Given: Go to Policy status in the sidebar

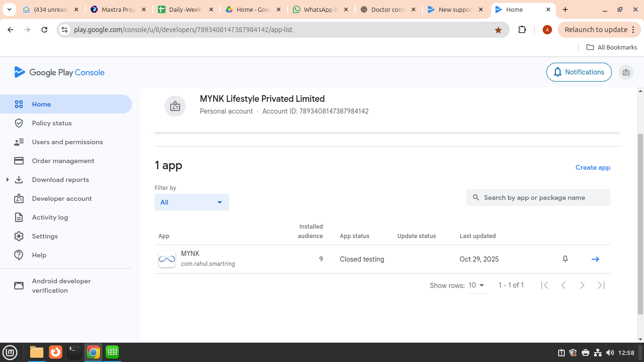Looking at the screenshot, I should [52, 123].
